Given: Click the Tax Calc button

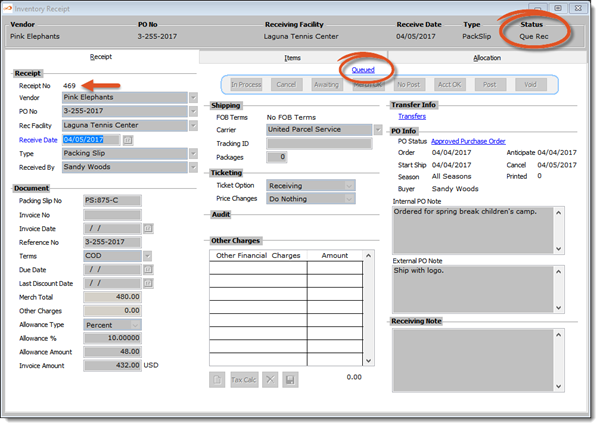Looking at the screenshot, I should [244, 380].
